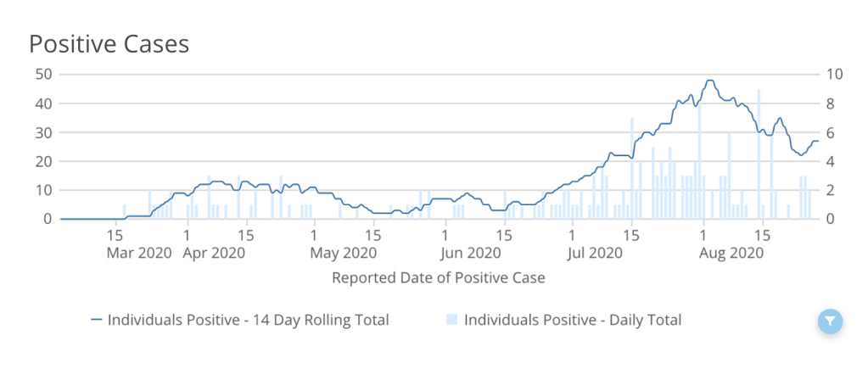868x369 pixels.
Task: Select the Positive Cases chart title
Action: coord(109,44)
